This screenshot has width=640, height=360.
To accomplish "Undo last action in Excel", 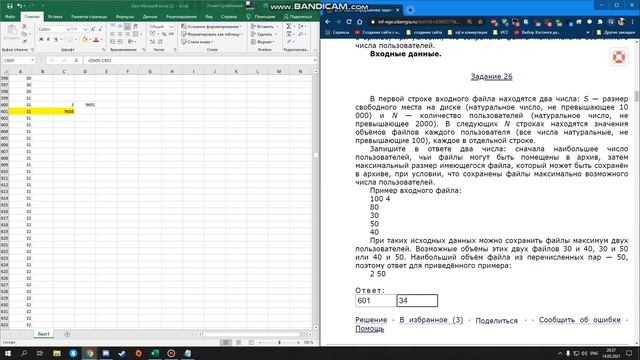I will pyautogui.click(x=19, y=6).
